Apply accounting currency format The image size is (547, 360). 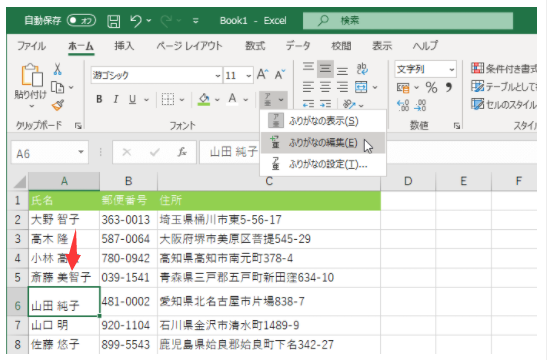tap(403, 87)
